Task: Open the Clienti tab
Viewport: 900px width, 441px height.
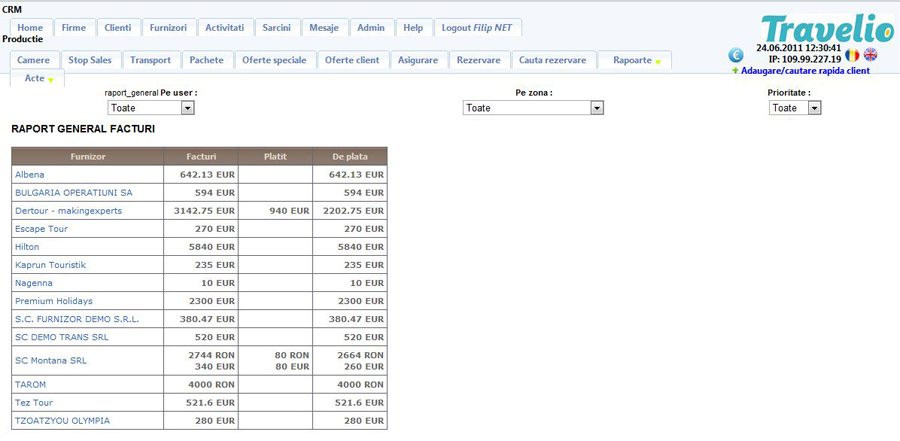Action: [x=118, y=28]
